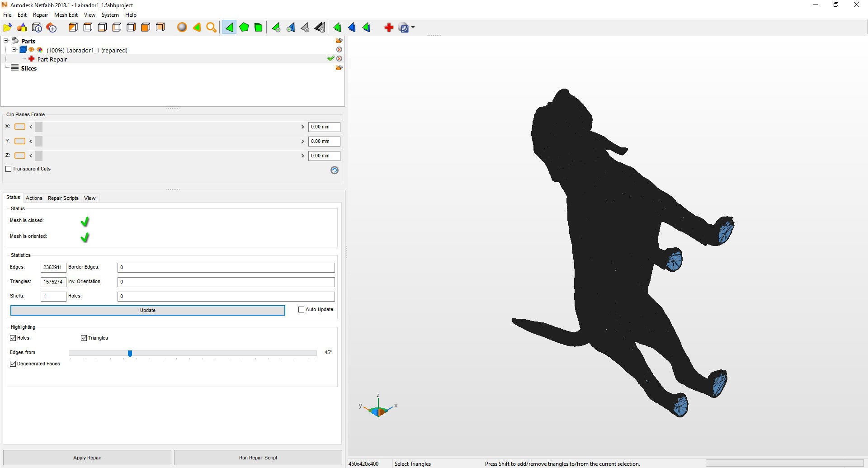Select the Slices tree item
The image size is (868, 468).
(x=29, y=68)
